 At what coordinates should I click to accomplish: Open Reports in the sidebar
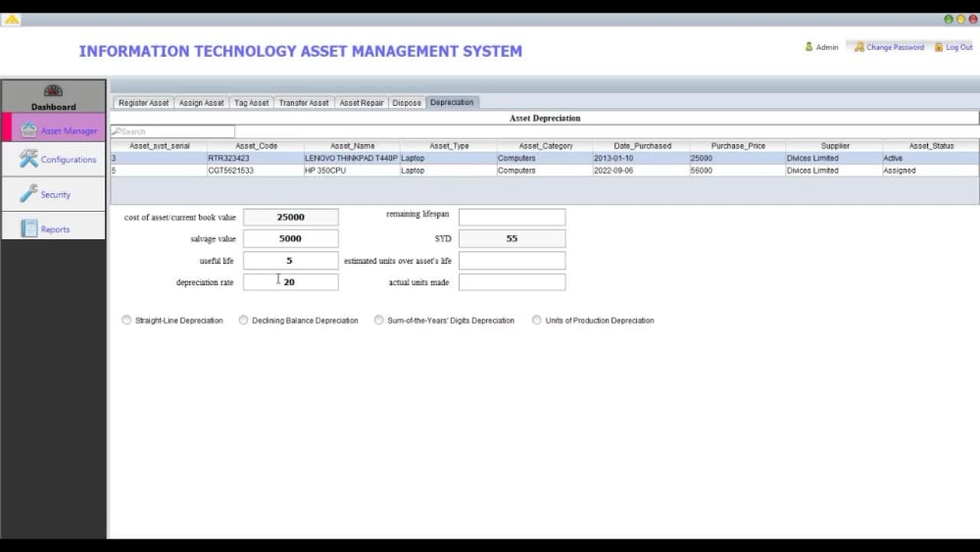(54, 226)
